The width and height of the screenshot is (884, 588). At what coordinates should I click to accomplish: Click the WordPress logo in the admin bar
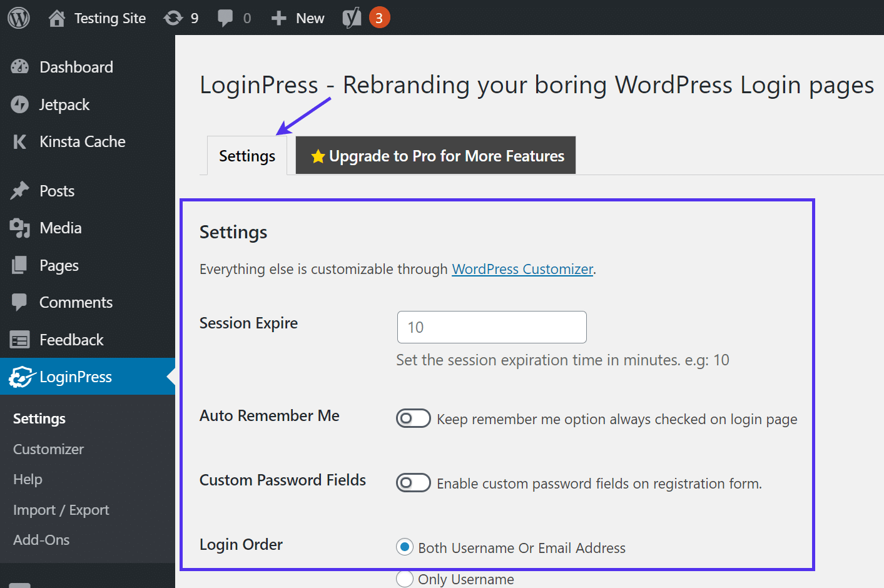[x=18, y=18]
